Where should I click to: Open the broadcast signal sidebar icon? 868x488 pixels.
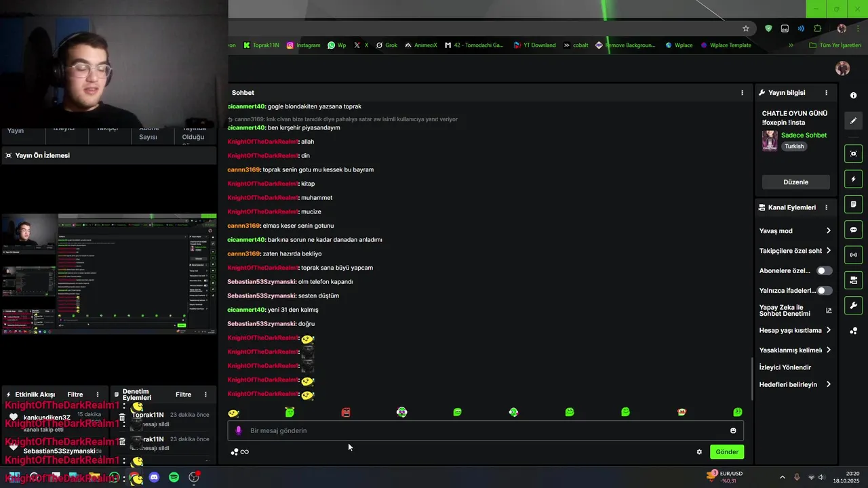[x=853, y=255]
